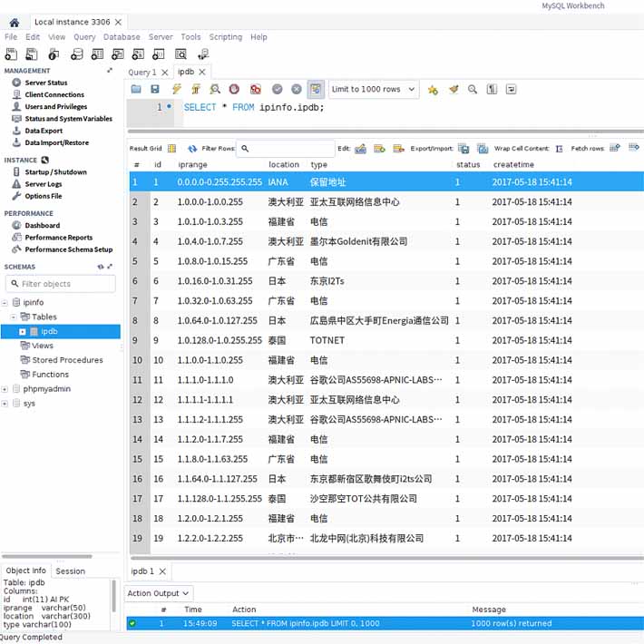Switch to the Session tab
Image resolution: width=644 pixels, height=644 pixels.
(x=70, y=571)
